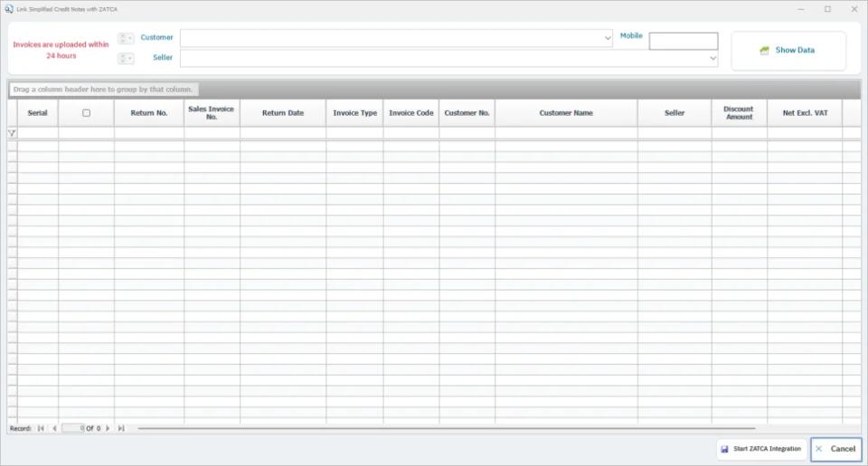The height and width of the screenshot is (466, 868).
Task: Close the Link Simplified Credit Notes window
Action: pos(854,9)
